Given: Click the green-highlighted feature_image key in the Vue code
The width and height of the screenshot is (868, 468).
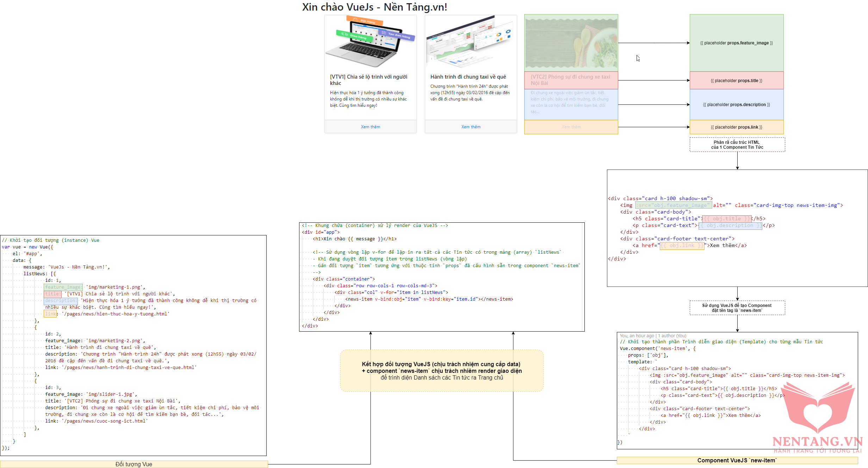Looking at the screenshot, I should pos(63,287).
